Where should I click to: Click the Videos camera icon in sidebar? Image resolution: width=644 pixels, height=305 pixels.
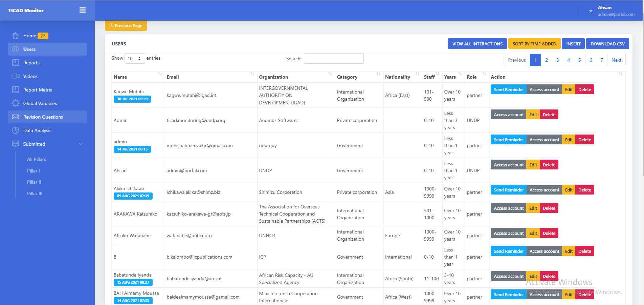tap(16, 76)
